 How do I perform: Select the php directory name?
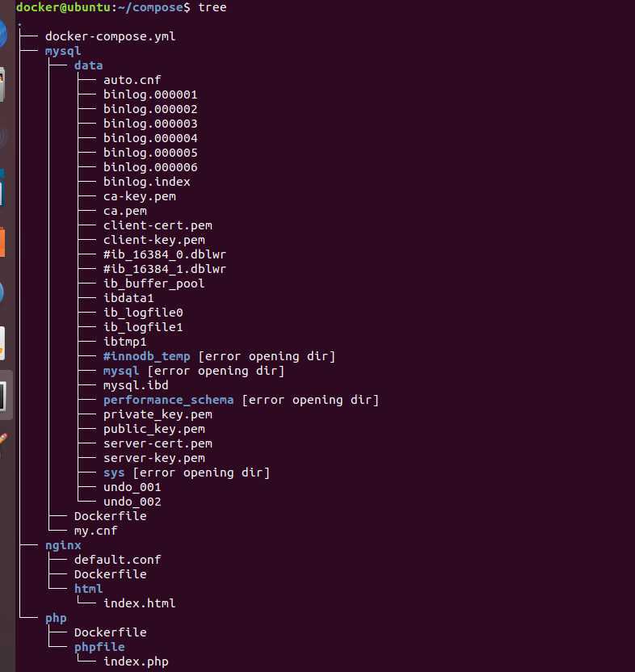(56, 619)
